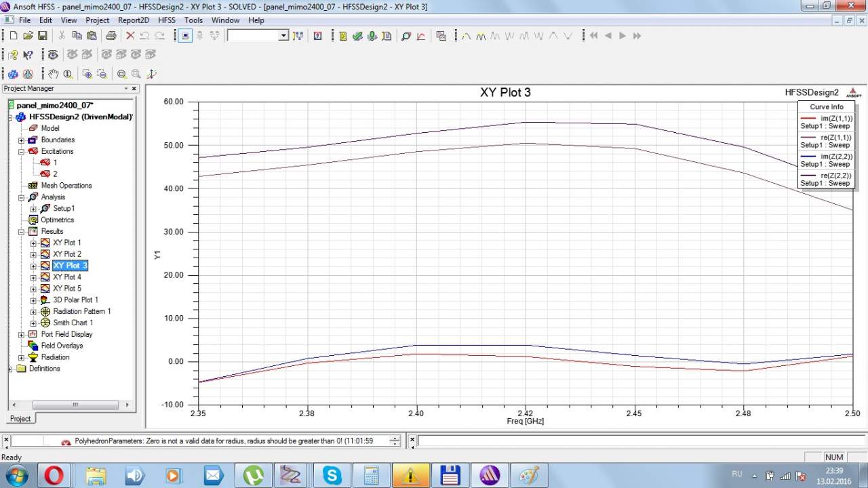Toggle the highlighted select-mode toolbar button
Image resolution: width=868 pixels, height=488 pixels.
(185, 36)
